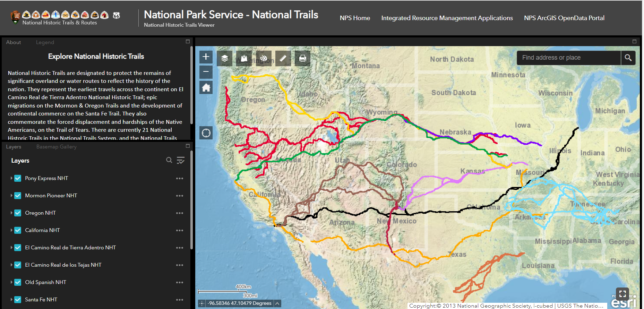Screen dimensions: 644x309
Task: Expand the coordinate format arrow
Action: [x=277, y=303]
